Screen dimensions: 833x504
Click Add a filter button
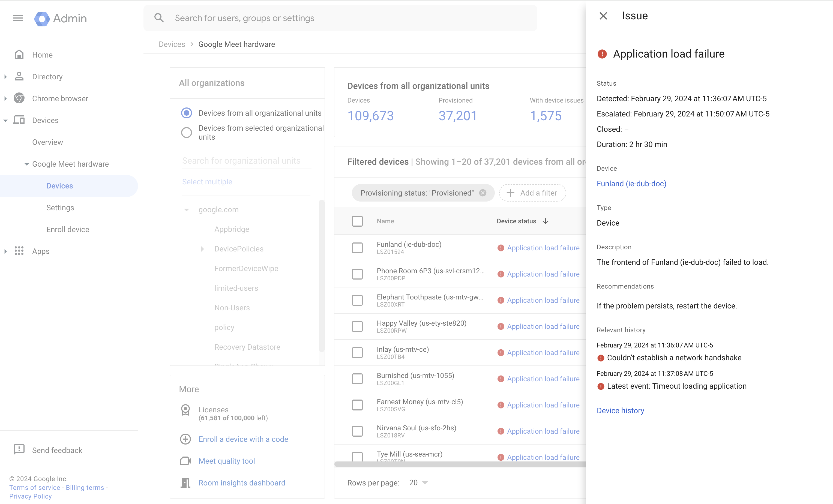click(x=532, y=193)
